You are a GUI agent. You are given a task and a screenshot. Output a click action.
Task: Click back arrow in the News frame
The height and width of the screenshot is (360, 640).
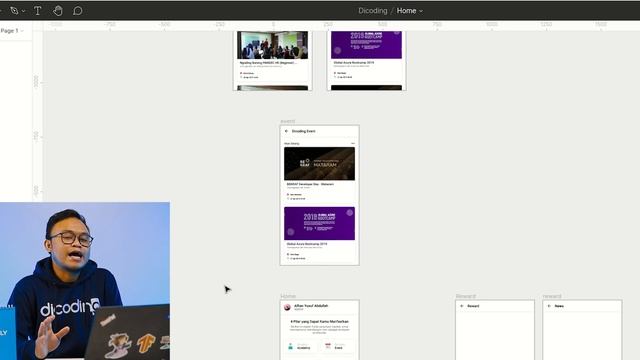tap(549, 306)
